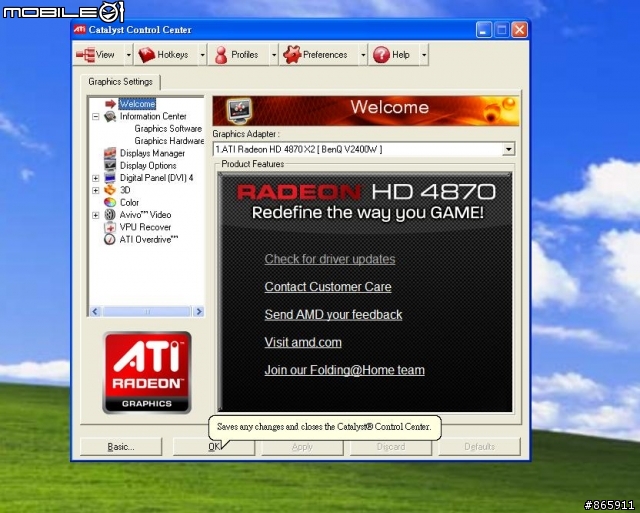Minimize the Catalyst Control Center window

coord(483,30)
